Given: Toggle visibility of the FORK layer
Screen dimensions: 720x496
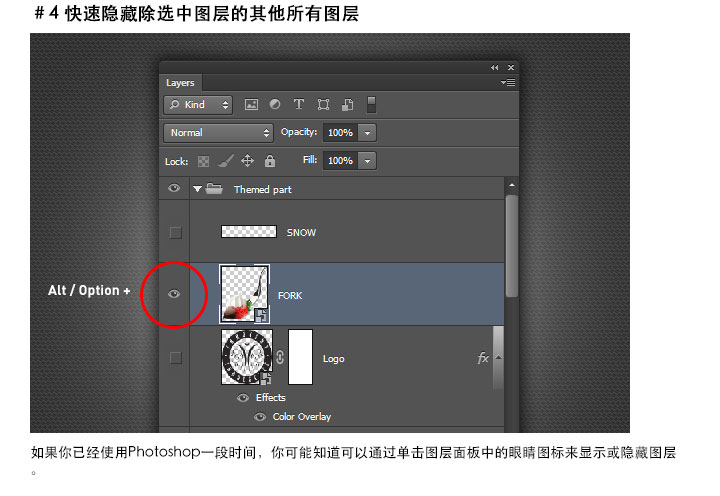Looking at the screenshot, I should tap(175, 294).
